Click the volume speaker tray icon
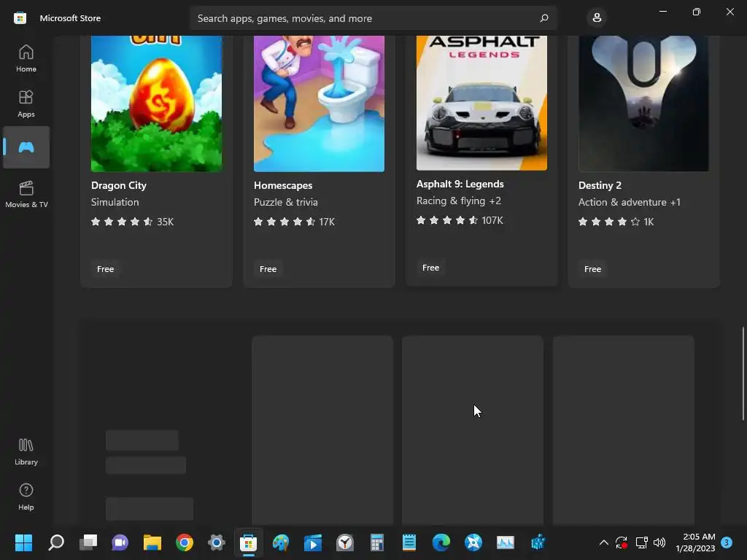747x560 pixels. [x=659, y=542]
